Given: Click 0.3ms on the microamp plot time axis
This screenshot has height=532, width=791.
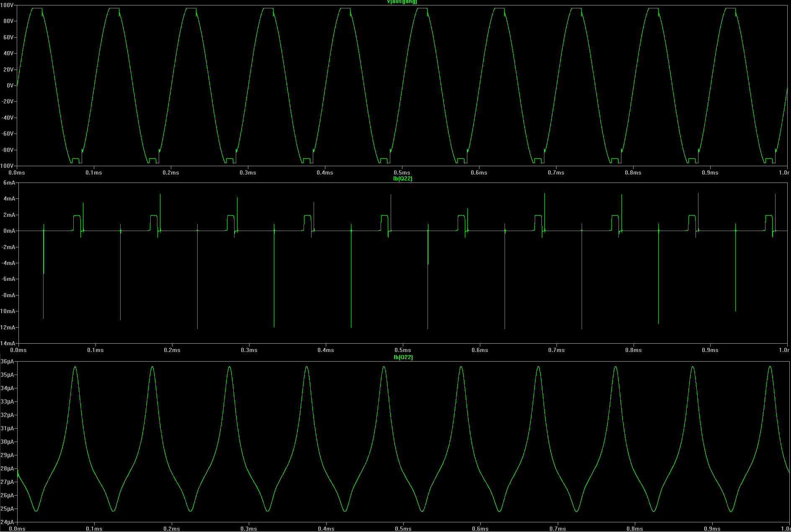Looking at the screenshot, I should tap(249, 529).
